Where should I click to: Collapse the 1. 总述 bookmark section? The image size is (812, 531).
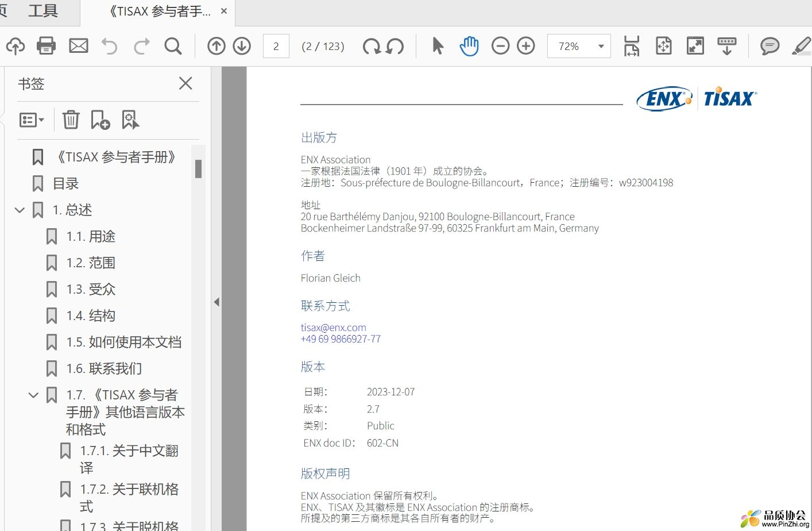pos(20,210)
